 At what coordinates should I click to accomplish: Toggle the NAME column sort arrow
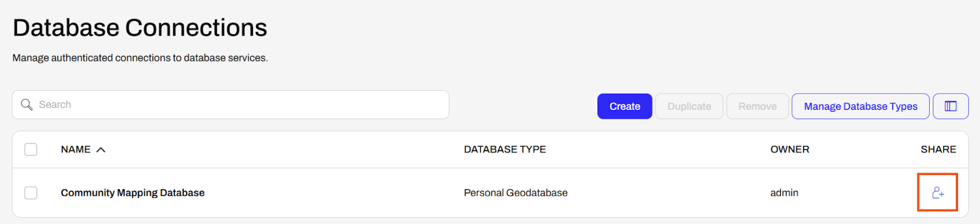point(101,150)
